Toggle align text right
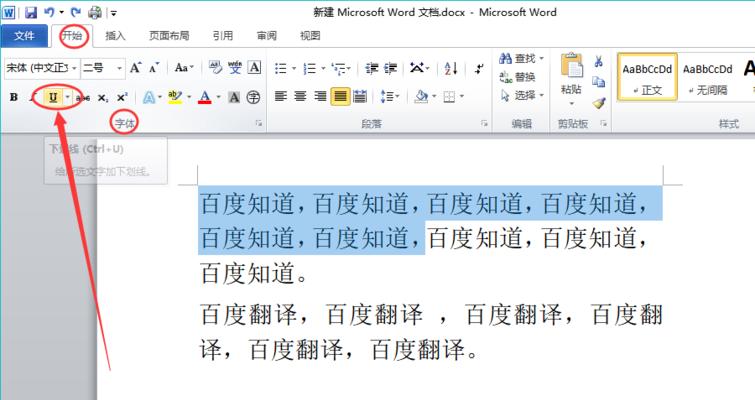This screenshot has width=755, height=400. [x=320, y=97]
